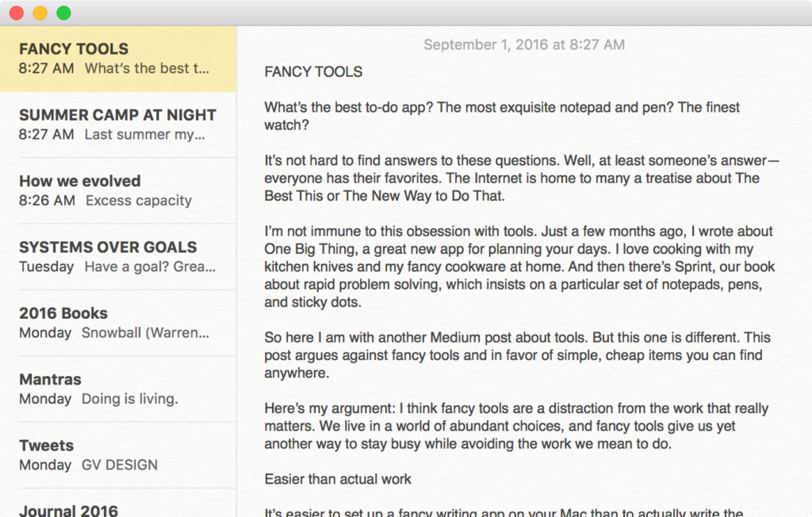The width and height of the screenshot is (812, 517).
Task: Click the Here's my argument paragraph
Action: pos(516,427)
